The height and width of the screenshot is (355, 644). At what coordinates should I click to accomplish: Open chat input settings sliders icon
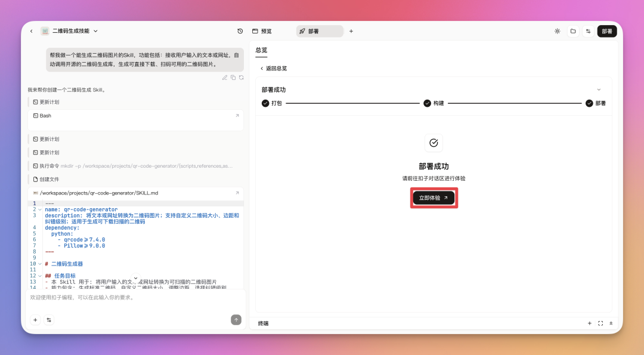coord(49,320)
